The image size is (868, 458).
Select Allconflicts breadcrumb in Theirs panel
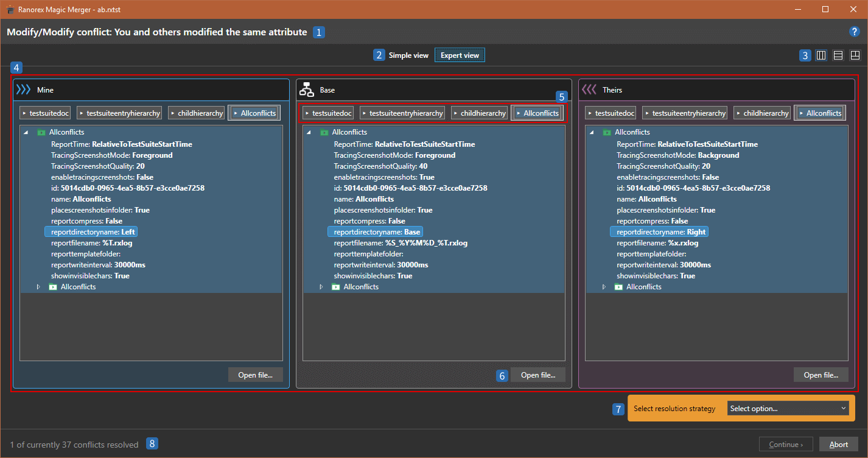pyautogui.click(x=820, y=113)
